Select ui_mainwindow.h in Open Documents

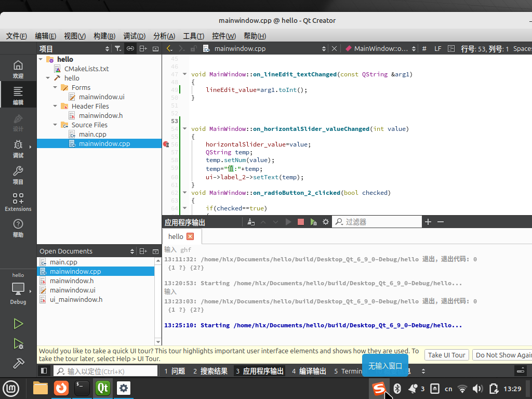pyautogui.click(x=76, y=300)
